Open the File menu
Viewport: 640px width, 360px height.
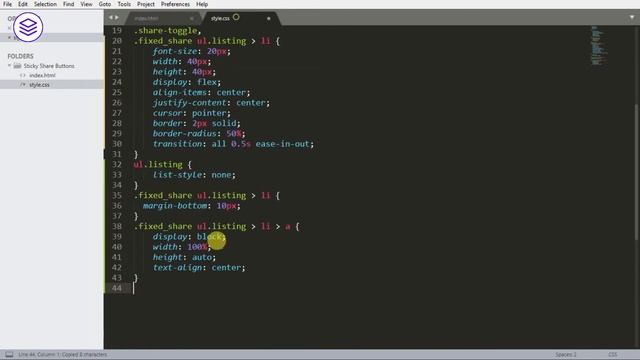coord(7,4)
